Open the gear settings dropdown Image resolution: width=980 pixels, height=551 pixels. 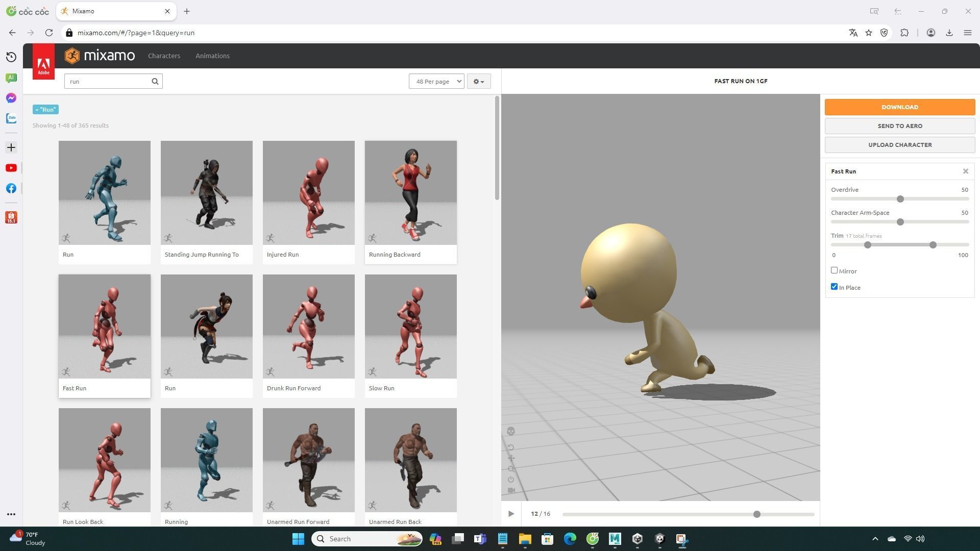(x=479, y=81)
